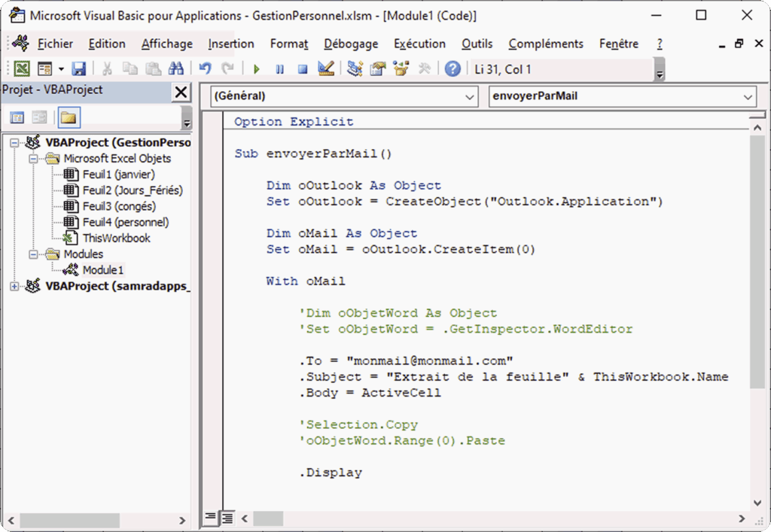Open the Exécution menu
771x532 pixels.
pyautogui.click(x=419, y=44)
